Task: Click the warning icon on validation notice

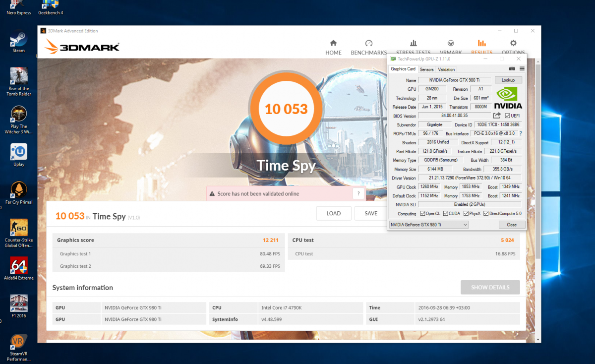Action: (212, 194)
